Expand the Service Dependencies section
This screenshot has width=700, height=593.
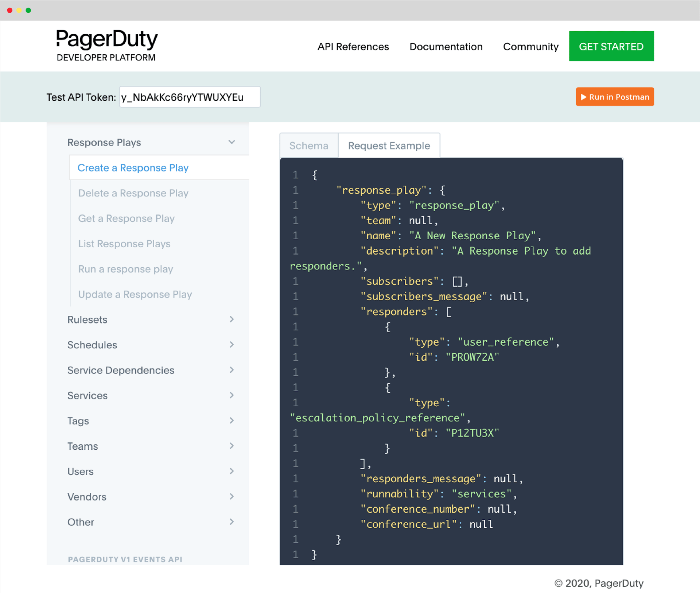121,370
